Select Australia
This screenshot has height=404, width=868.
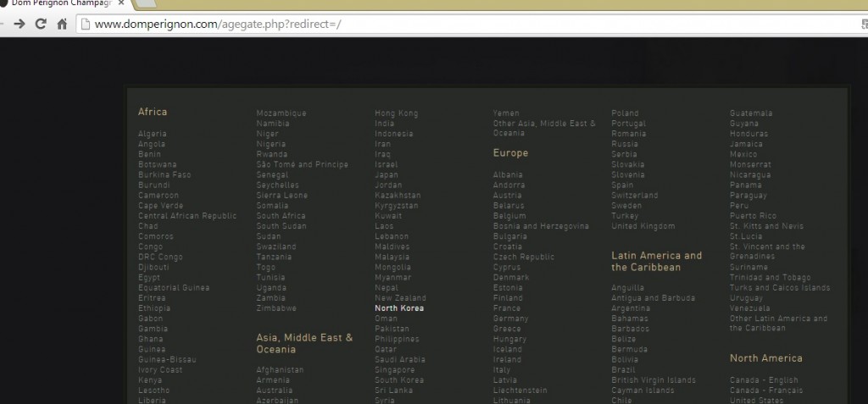275,390
